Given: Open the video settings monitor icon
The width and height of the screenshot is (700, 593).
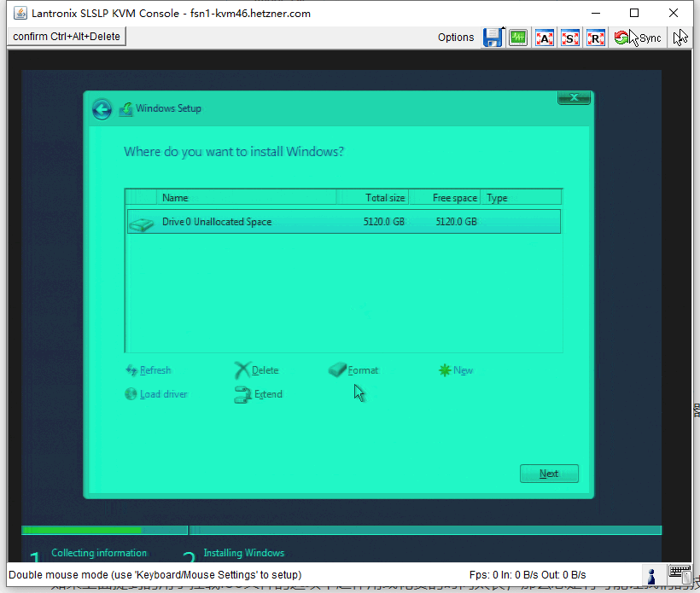Looking at the screenshot, I should coord(517,37).
